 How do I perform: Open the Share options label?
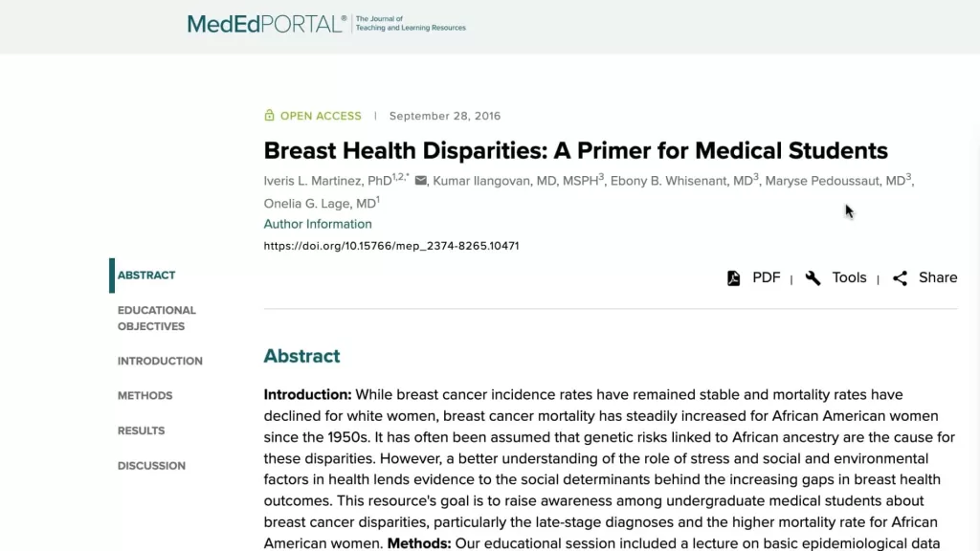tap(938, 277)
